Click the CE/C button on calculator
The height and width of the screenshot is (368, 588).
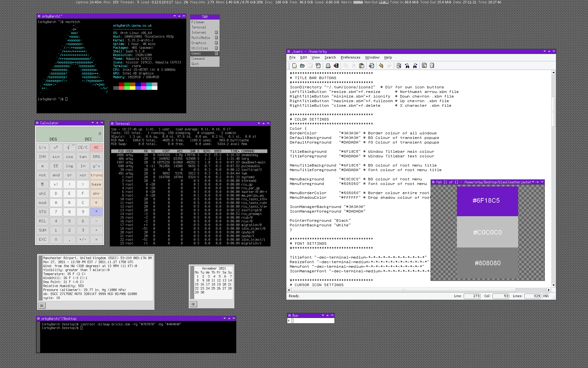83,148
